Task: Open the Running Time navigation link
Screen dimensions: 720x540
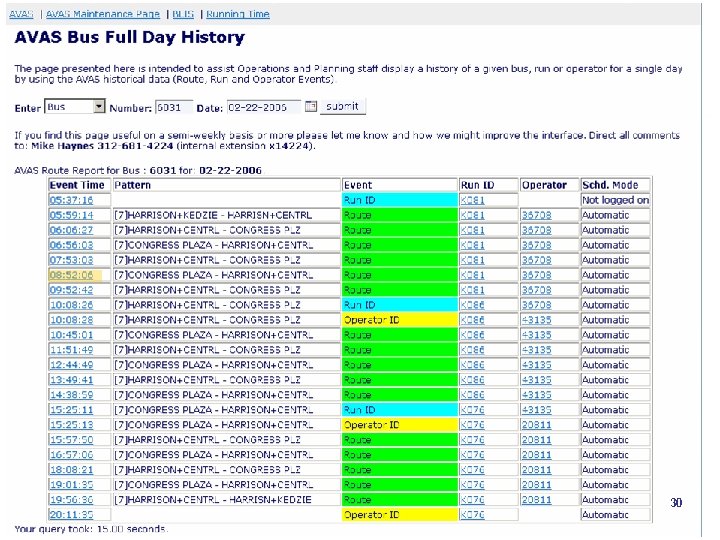Action: (x=238, y=14)
